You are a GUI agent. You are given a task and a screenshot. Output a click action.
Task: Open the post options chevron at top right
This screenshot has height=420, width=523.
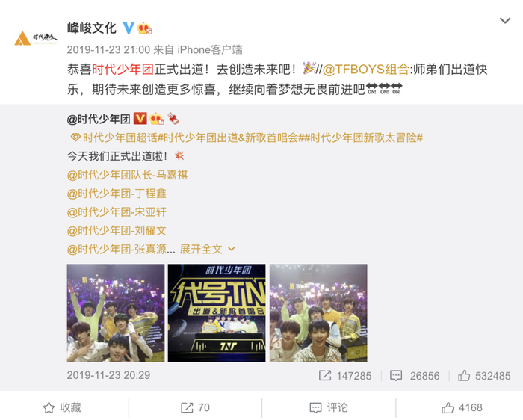[x=505, y=21]
